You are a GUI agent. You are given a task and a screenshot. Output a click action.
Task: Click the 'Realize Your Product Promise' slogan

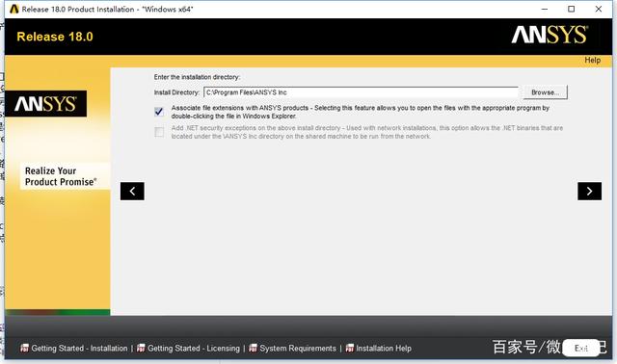pyautogui.click(x=61, y=176)
